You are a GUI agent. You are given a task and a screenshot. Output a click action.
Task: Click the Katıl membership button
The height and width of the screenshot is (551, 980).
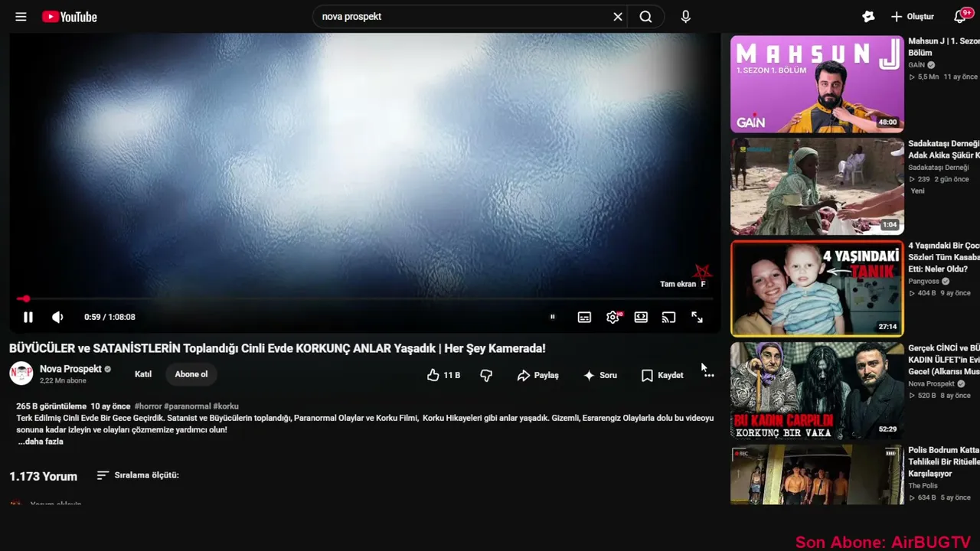click(143, 374)
